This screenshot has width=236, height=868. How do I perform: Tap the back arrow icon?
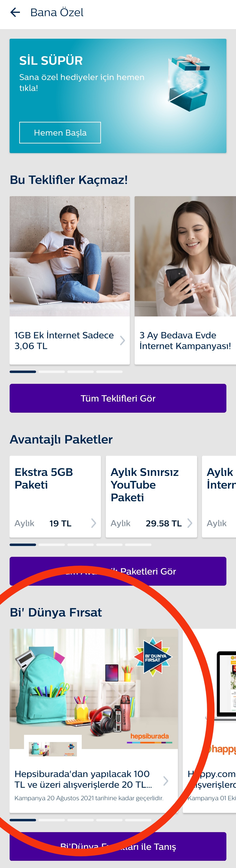click(x=15, y=12)
